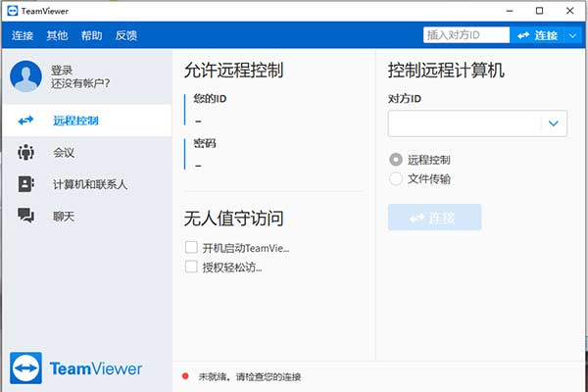Click the meeting people icon
This screenshot has width=588, height=392.
[x=25, y=152]
